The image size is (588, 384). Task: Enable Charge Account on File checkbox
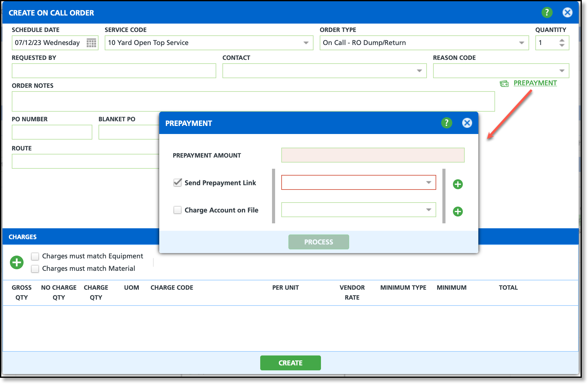(178, 210)
